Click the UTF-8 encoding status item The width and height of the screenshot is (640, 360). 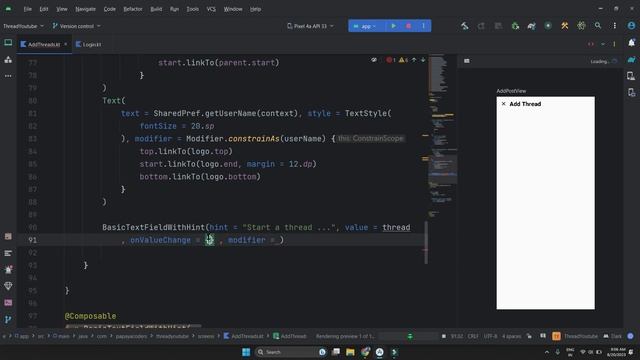490,336
